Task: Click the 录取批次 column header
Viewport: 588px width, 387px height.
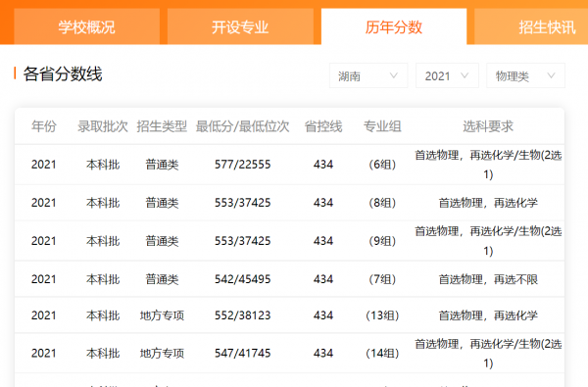Action: tap(103, 126)
